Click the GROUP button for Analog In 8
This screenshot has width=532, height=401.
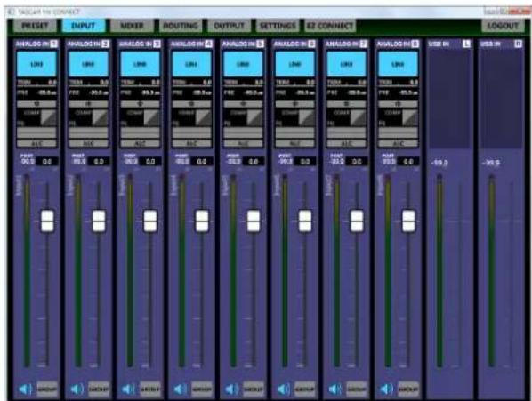[407, 389]
